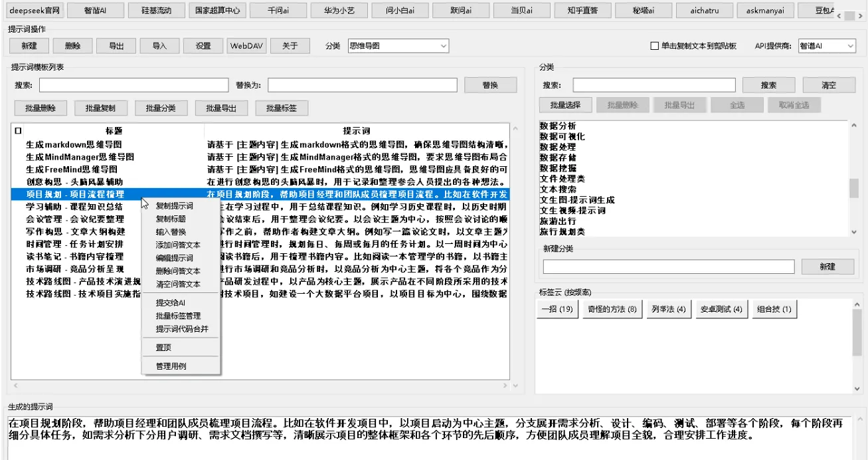Click the 安卓测试 (4) tag

[x=721, y=309]
